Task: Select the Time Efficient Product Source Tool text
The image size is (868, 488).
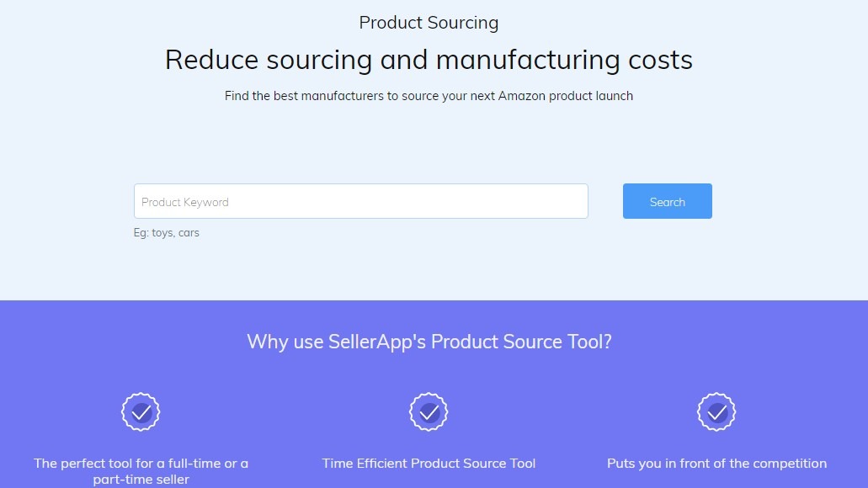Action: point(429,464)
